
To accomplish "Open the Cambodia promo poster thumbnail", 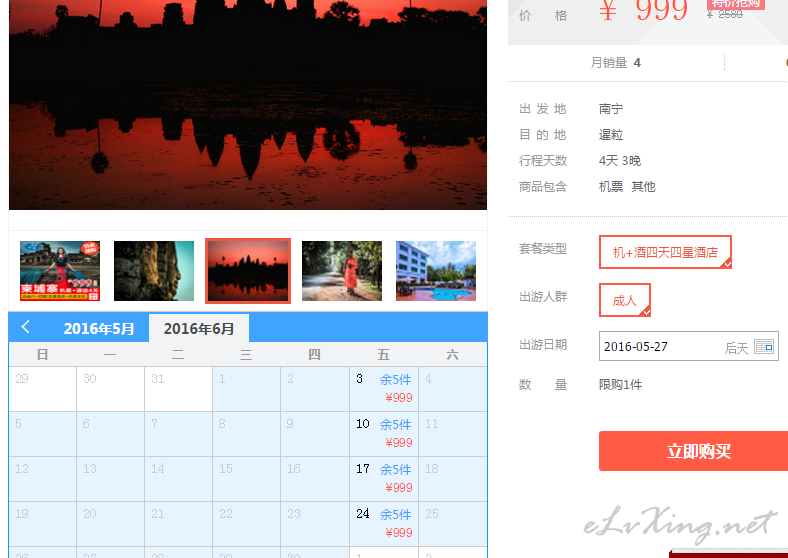I will click(x=60, y=271).
